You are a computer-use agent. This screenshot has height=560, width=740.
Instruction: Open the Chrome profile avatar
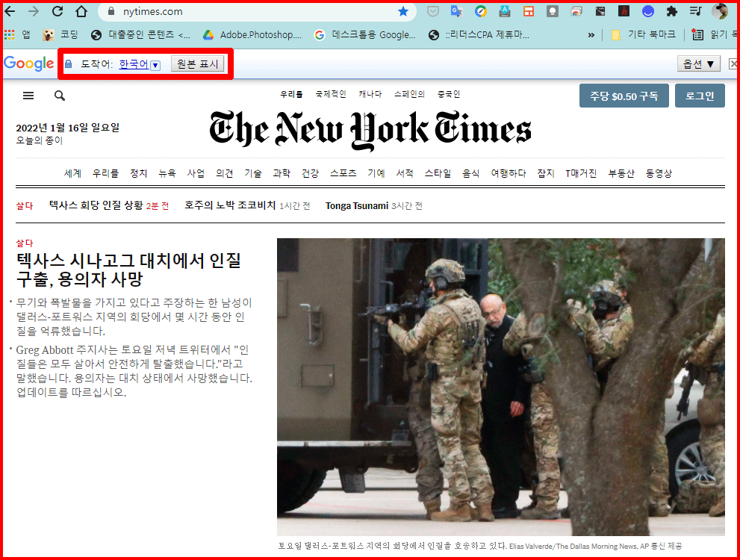[720, 12]
